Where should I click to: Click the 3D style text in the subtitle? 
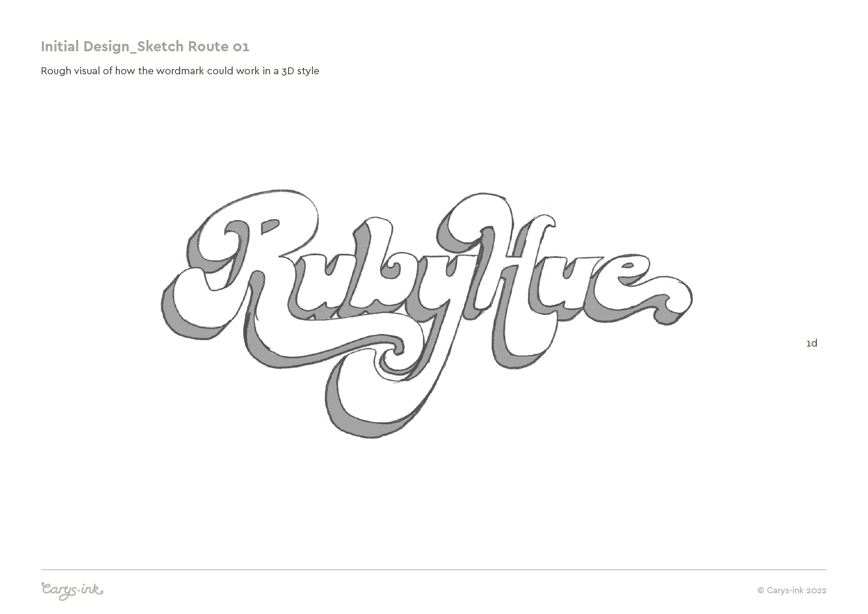300,71
